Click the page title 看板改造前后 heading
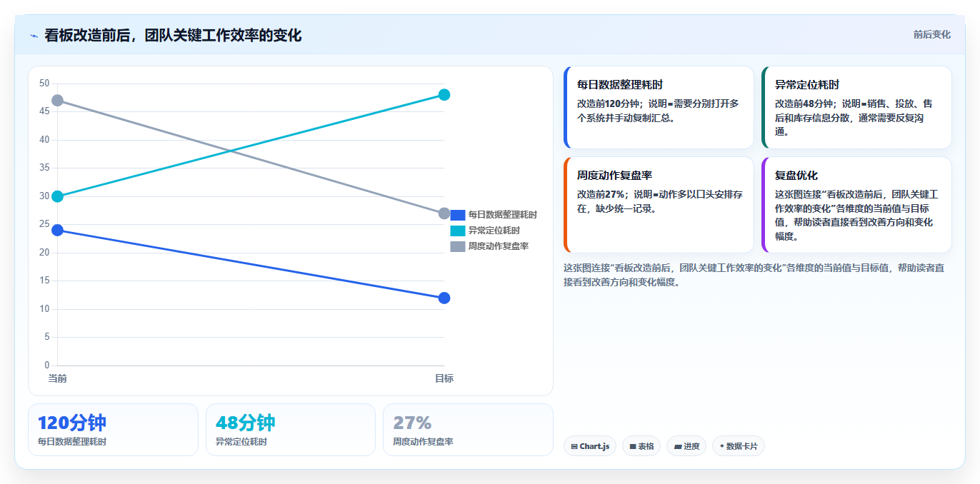Screen dimensions: 980x484 coord(173,36)
